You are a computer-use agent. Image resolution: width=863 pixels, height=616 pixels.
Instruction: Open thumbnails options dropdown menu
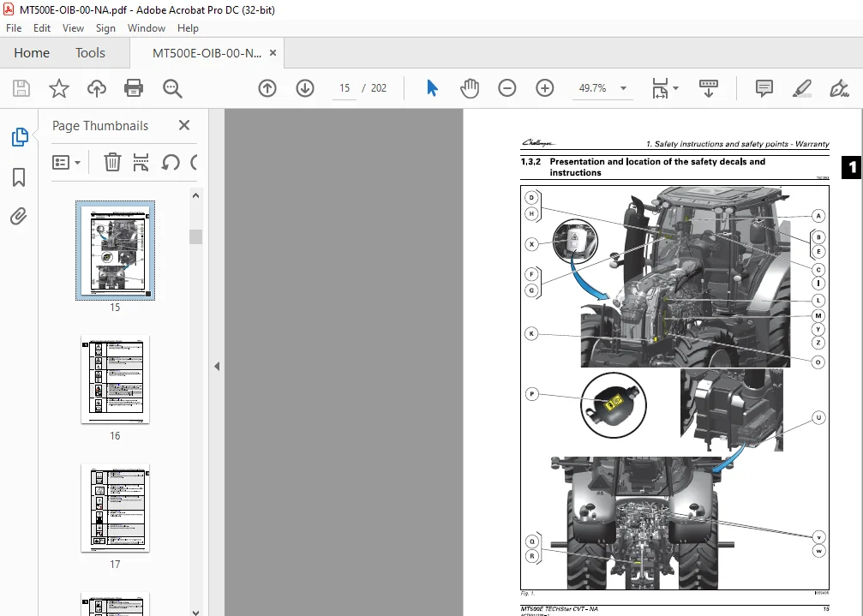pyautogui.click(x=67, y=162)
